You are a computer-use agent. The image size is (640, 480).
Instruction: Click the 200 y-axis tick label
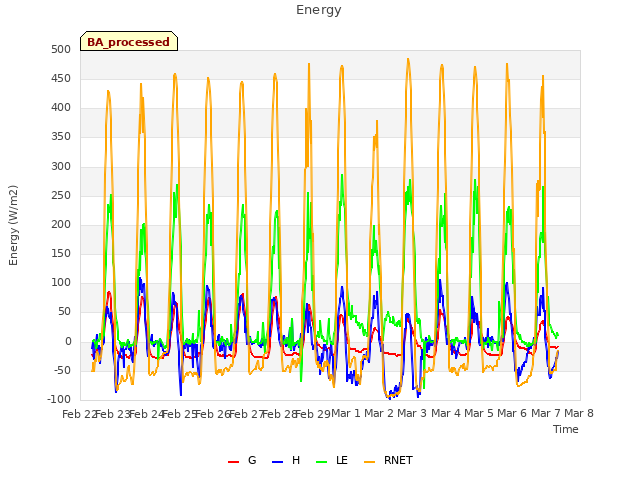coord(61,224)
